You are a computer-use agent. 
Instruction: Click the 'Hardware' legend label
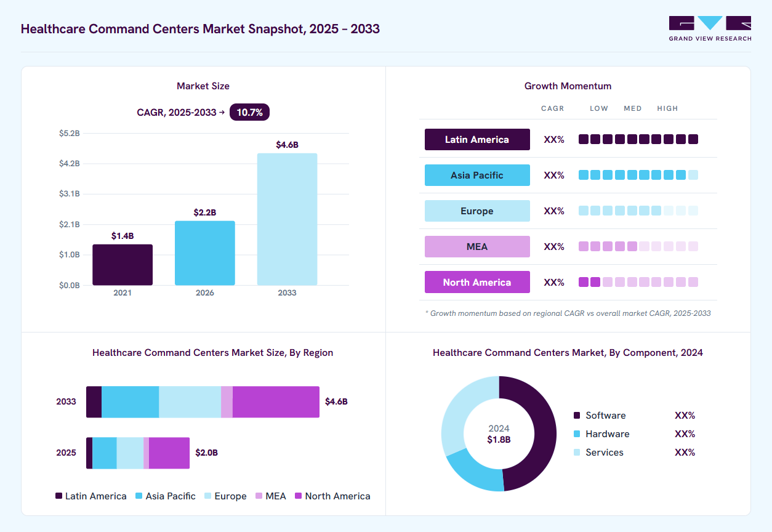coord(608,434)
